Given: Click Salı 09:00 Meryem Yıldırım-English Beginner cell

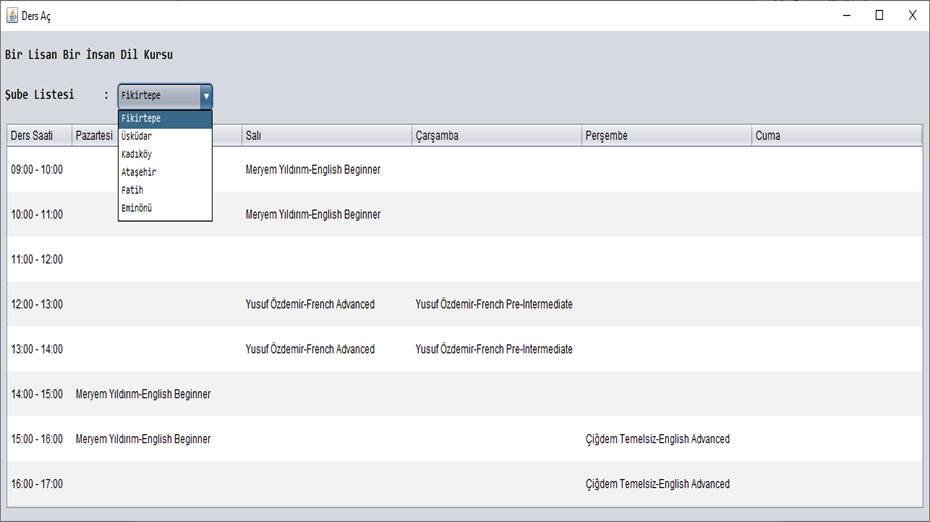Looking at the screenshot, I should tap(326, 170).
